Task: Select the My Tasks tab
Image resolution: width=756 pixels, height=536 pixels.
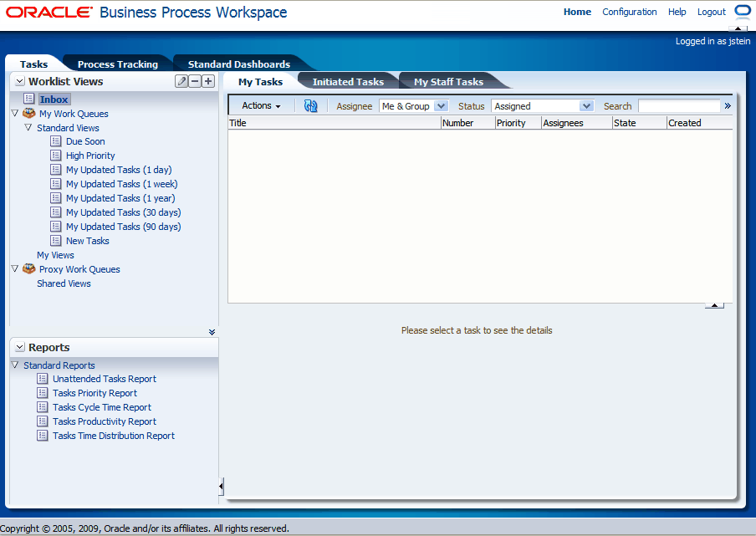Action: coord(260,82)
